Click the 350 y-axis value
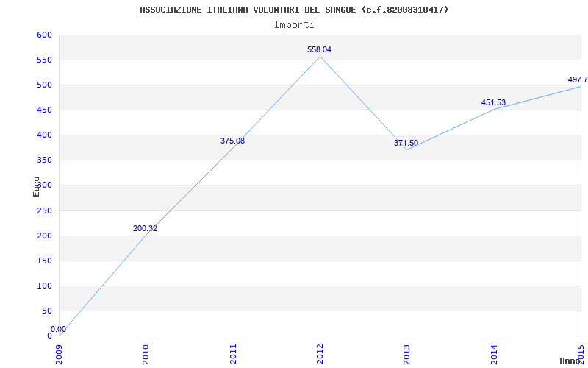Viewport: 588px width, 368px height. pos(44,160)
